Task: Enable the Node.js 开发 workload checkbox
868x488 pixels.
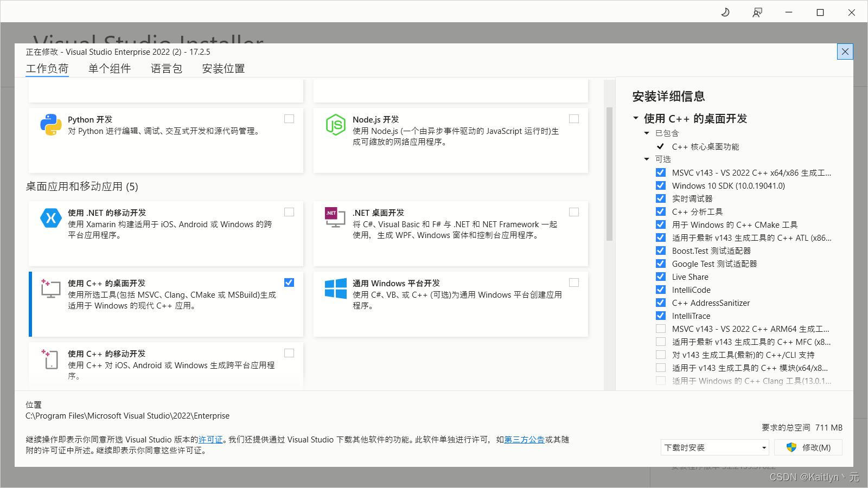Action: (574, 119)
